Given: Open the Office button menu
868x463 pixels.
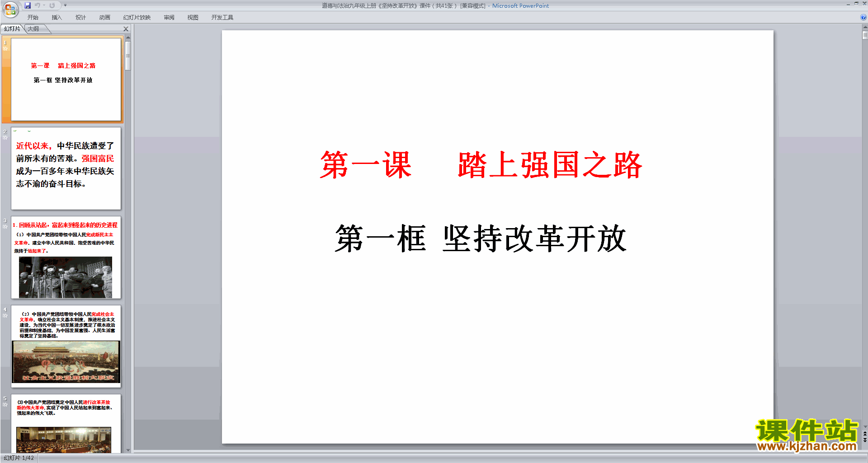Looking at the screenshot, I should click(x=10, y=9).
